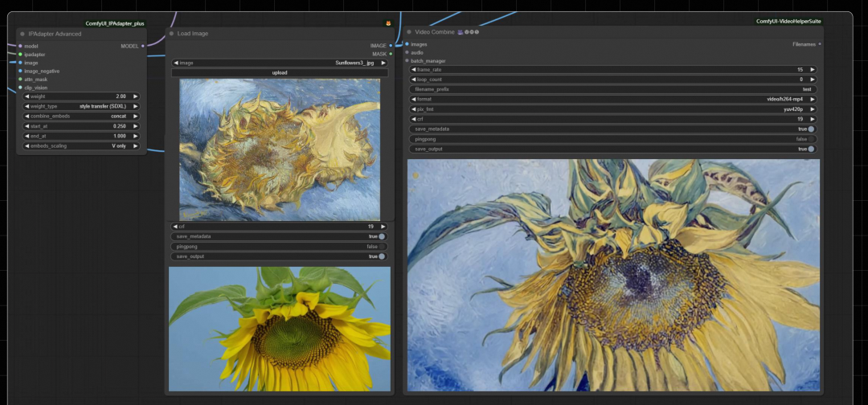Increase frame_rate with its right arrow
Viewport: 868px width, 405px height.
coord(812,70)
